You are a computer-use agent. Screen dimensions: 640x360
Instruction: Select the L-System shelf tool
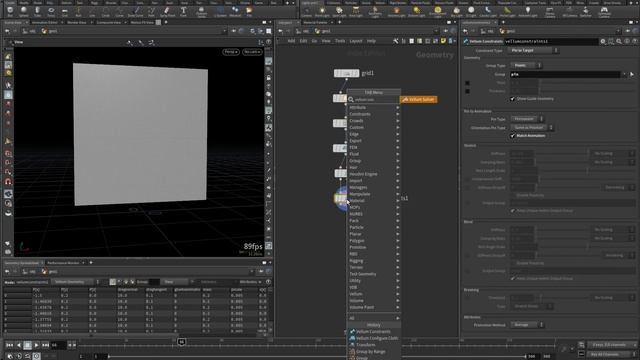220,11
